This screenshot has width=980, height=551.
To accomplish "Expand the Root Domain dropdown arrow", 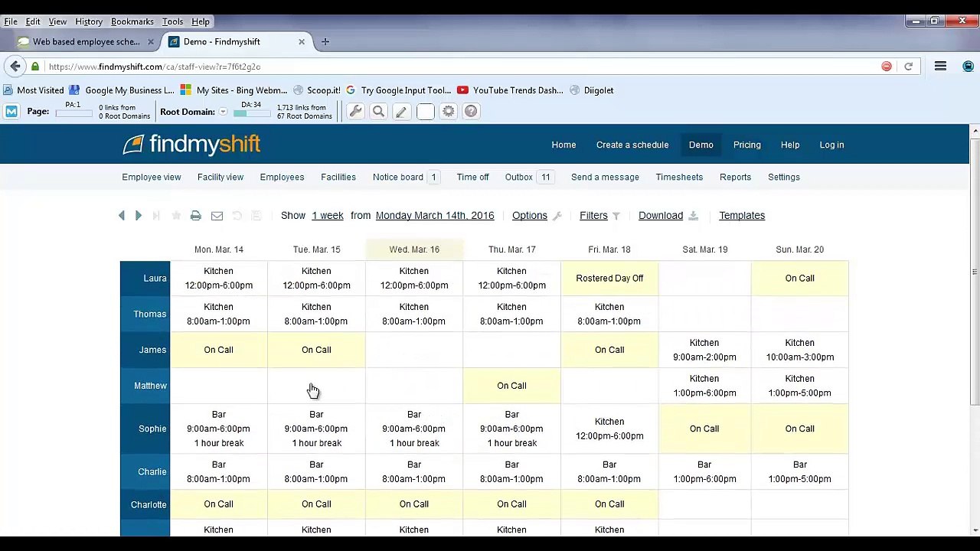I will (223, 112).
